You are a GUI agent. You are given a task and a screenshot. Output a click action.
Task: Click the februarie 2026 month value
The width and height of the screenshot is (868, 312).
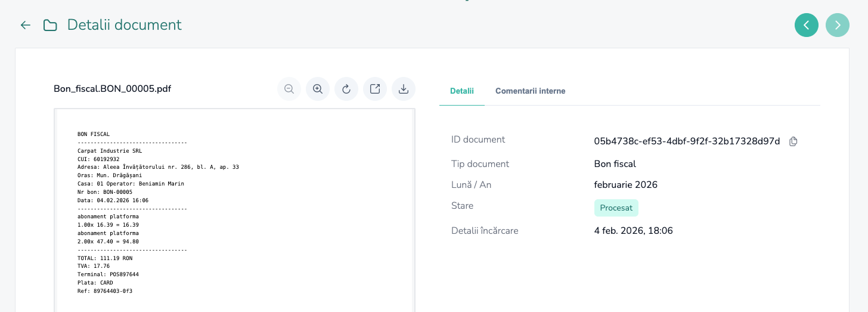pyautogui.click(x=625, y=185)
